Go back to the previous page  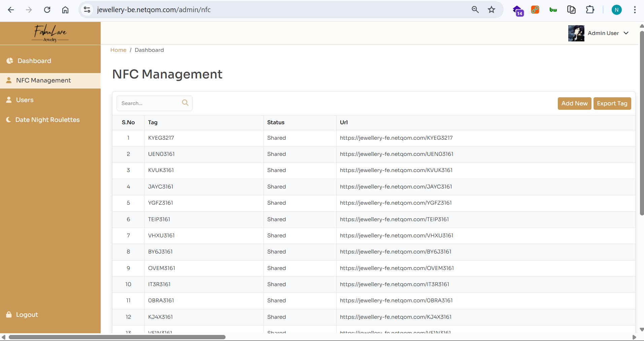pyautogui.click(x=11, y=10)
